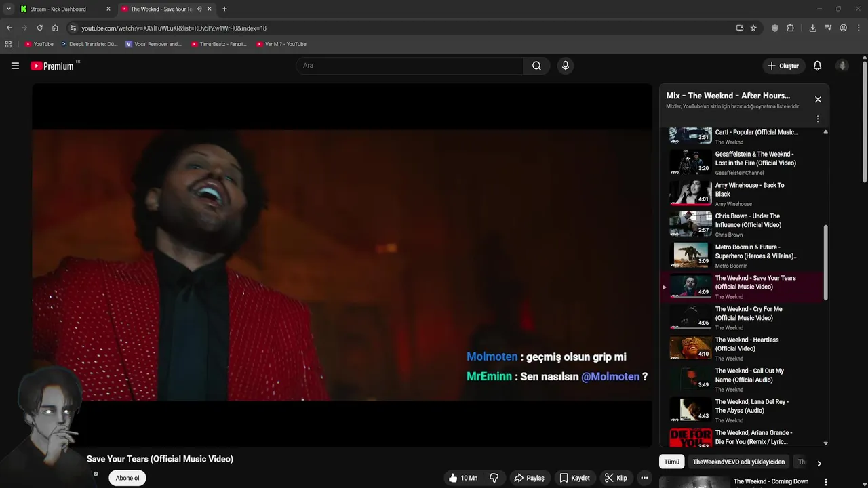Click the Kaydet save button

click(x=574, y=478)
